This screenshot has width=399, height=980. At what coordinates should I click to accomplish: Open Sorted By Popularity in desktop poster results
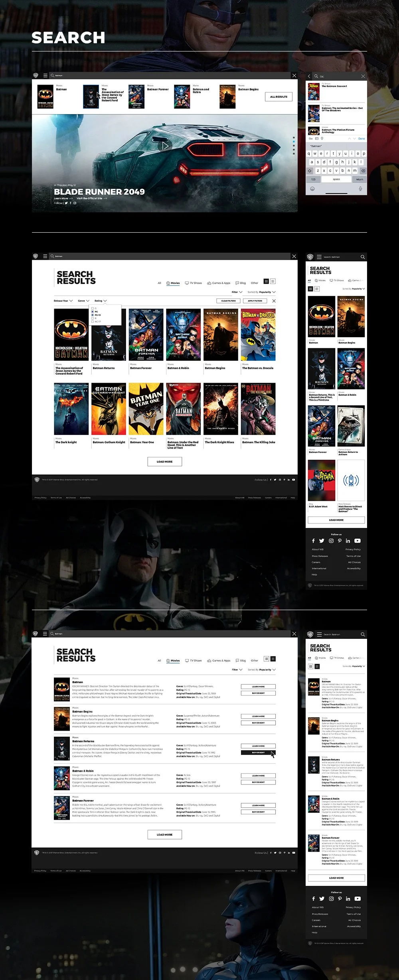tap(261, 292)
